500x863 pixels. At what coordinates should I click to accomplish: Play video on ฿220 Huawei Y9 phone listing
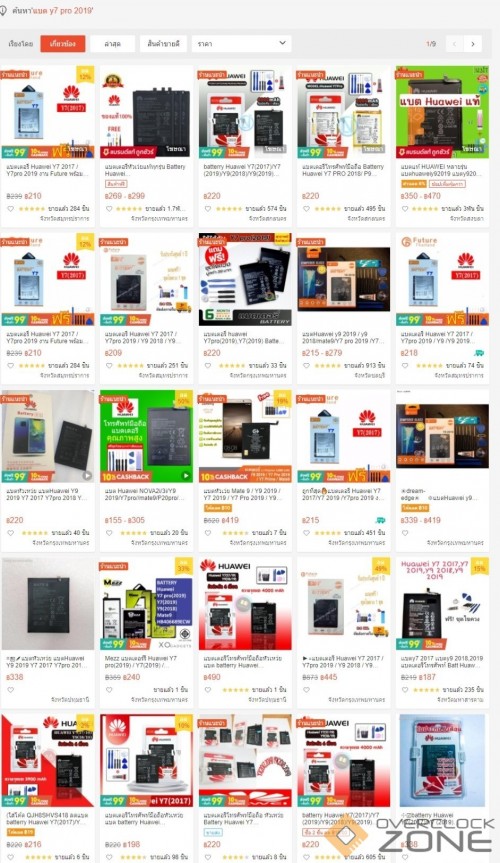(87, 476)
